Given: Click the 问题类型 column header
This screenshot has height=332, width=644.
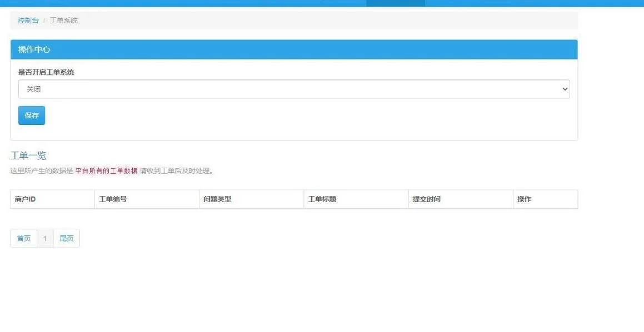Looking at the screenshot, I should pyautogui.click(x=217, y=199).
